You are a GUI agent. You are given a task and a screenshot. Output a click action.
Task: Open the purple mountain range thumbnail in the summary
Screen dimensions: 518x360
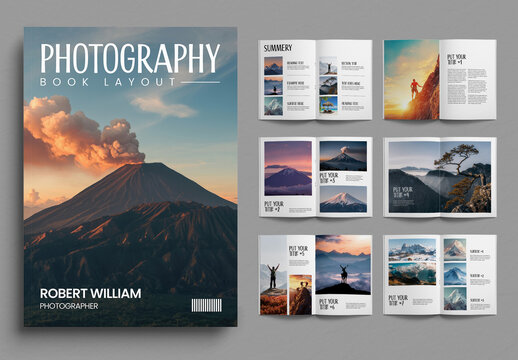[x=273, y=66]
